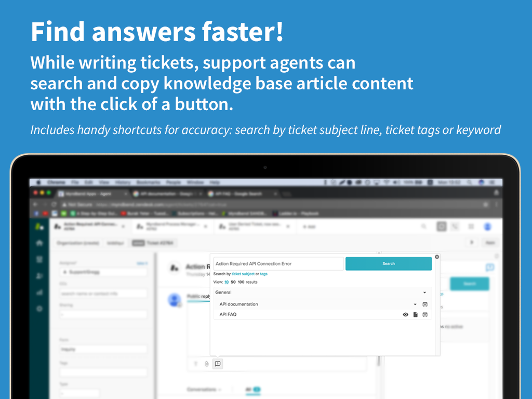Screen dimensions: 532x399
Task: Collapse the General category arrow
Action: point(425,292)
